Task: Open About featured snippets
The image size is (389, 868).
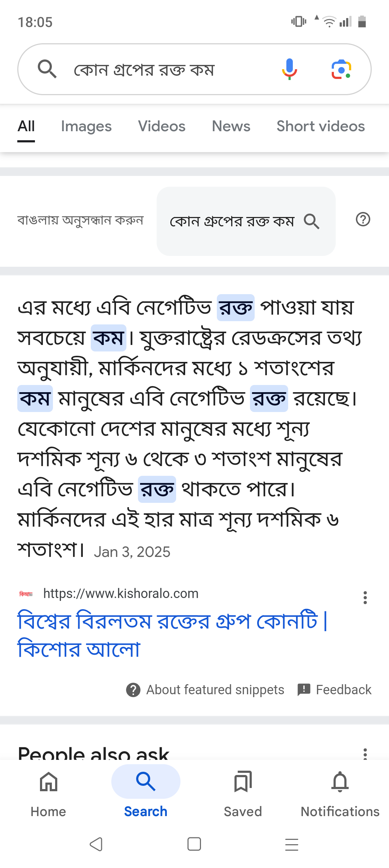Action: pos(205,690)
